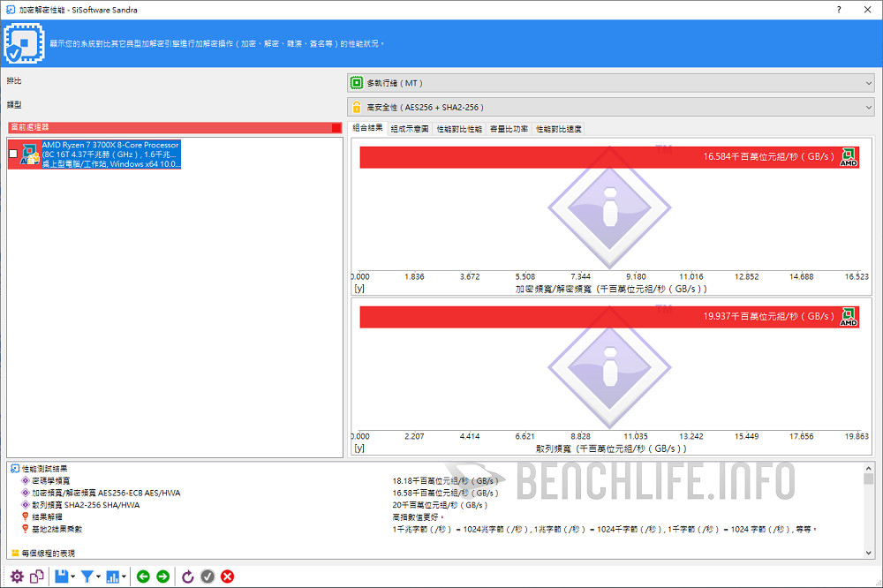
Task: Tick the AMD Ryzen 7 3700X checkbox
Action: (x=12, y=155)
